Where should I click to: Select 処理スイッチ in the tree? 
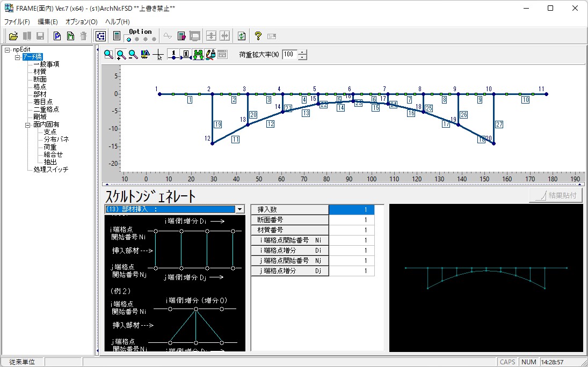pyautogui.click(x=50, y=170)
